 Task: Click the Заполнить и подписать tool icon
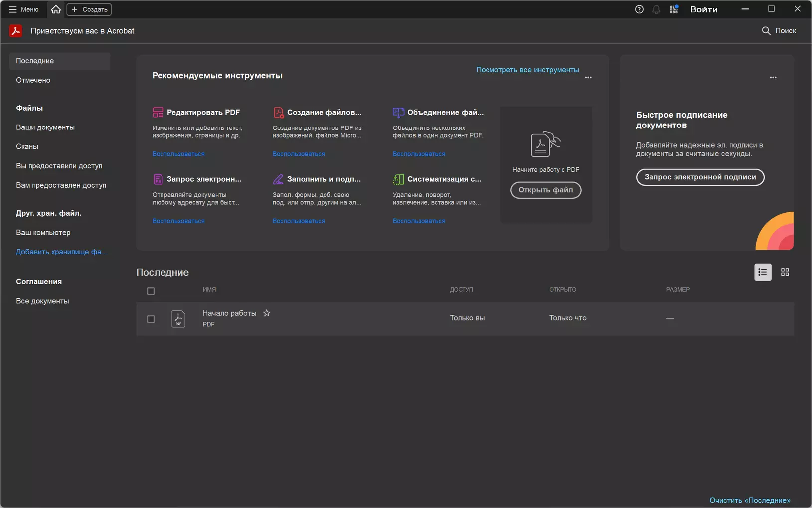278,179
